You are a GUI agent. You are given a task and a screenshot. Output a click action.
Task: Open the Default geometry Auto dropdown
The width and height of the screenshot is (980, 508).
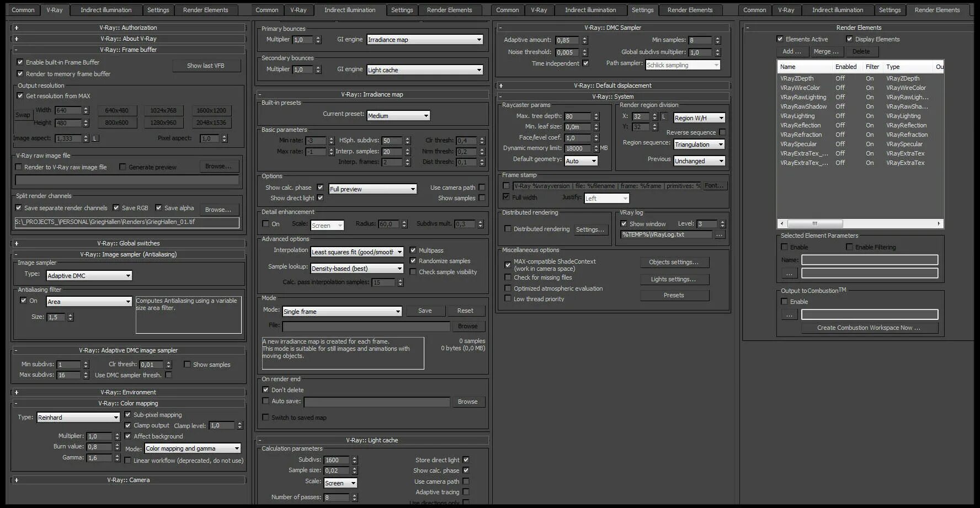(581, 161)
